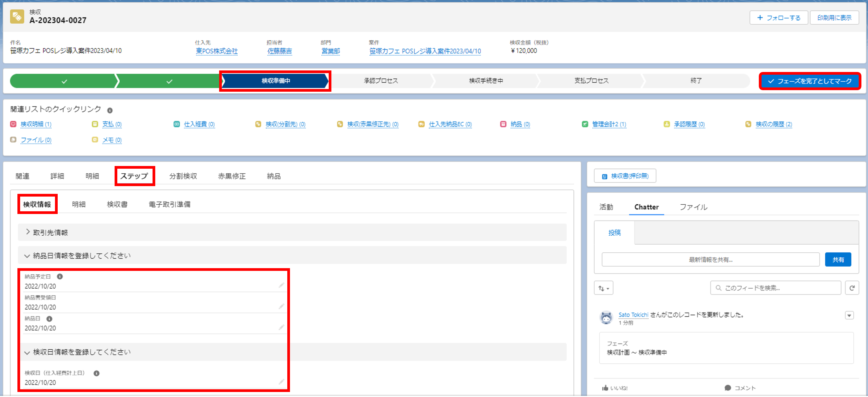Viewport: 868px width, 397px height.
Task: Like the feed post with いいね!
Action: pyautogui.click(x=615, y=388)
